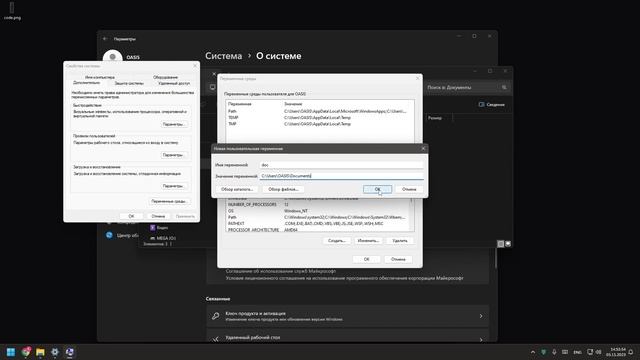Viewport: 640px width, 360px height.
Task: Click OK in system properties dialog
Action: coord(131,216)
